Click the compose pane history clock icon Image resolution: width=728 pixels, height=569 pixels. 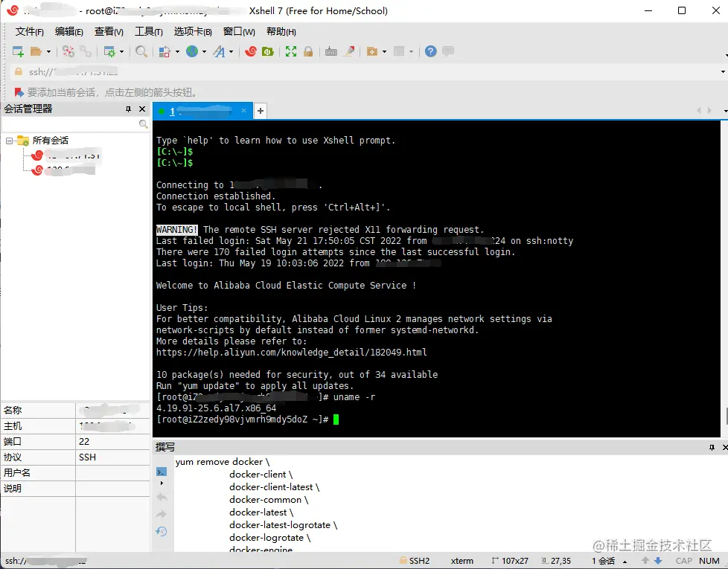pos(162,531)
